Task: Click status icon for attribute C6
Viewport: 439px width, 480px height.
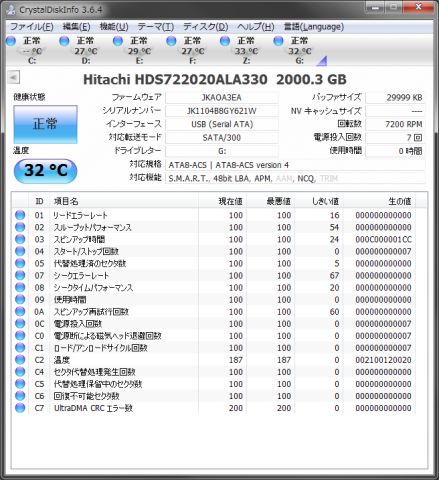Action: (20, 396)
